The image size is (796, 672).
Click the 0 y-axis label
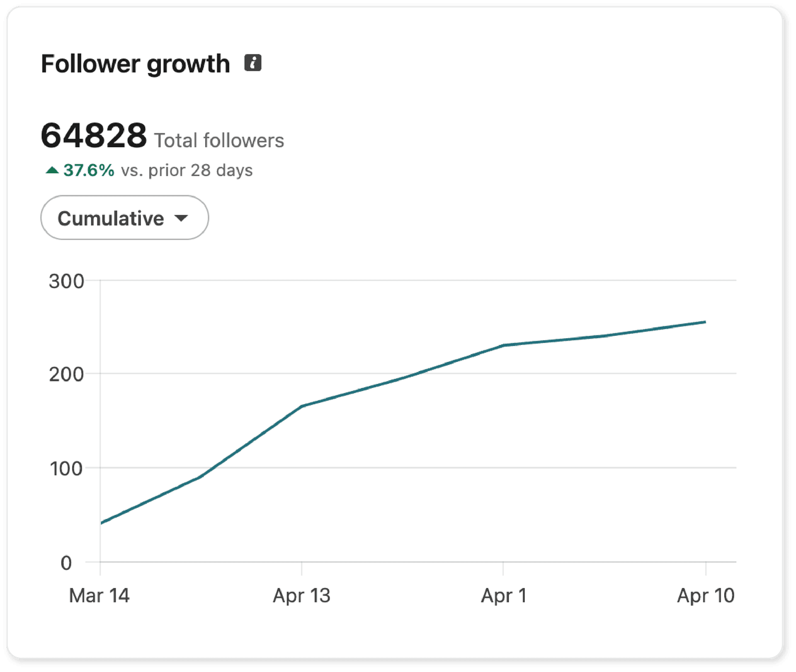(x=66, y=563)
